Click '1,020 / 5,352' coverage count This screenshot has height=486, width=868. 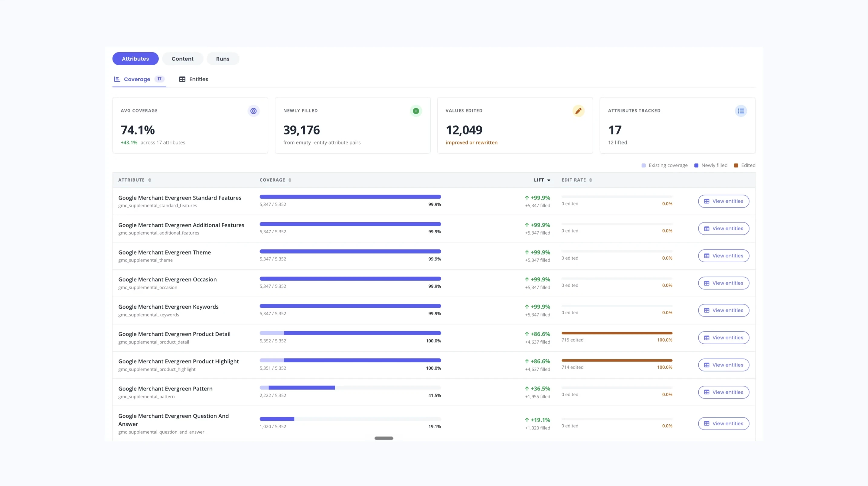pos(272,426)
